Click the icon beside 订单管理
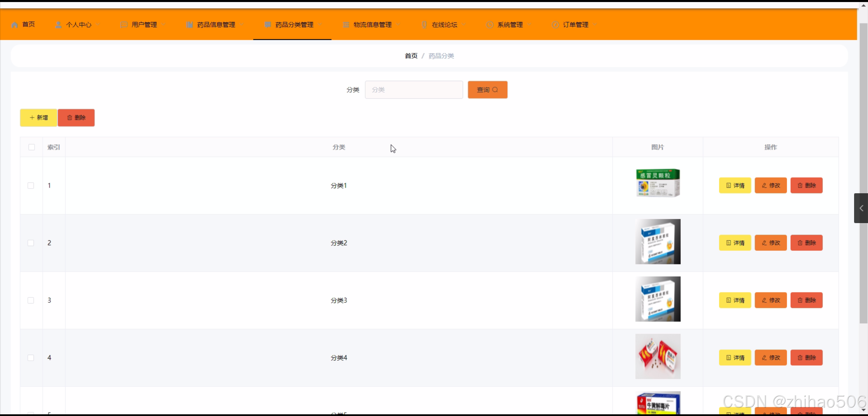This screenshot has height=416, width=868. click(x=555, y=25)
